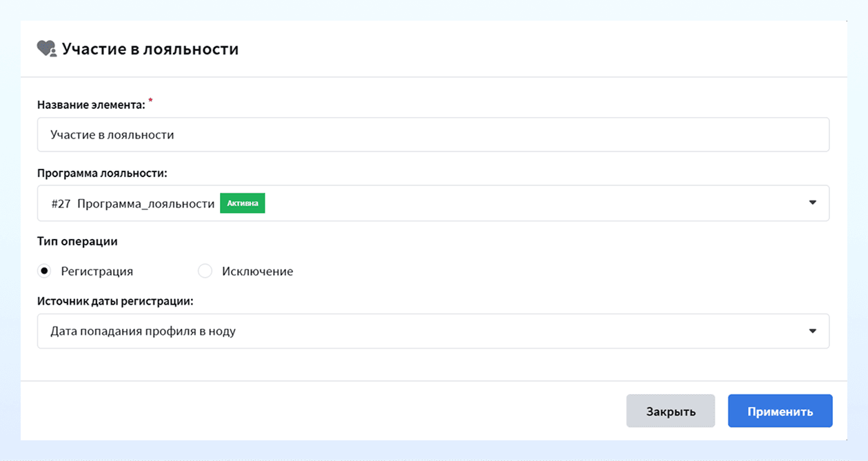Viewport: 868px width, 461px height.
Task: Select the 'Регистрация' radio button
Action: (x=45, y=271)
